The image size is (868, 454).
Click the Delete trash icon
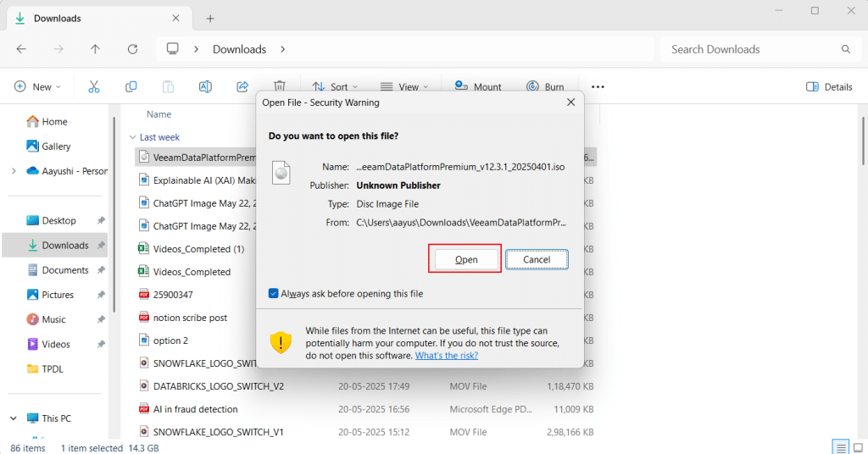[280, 86]
